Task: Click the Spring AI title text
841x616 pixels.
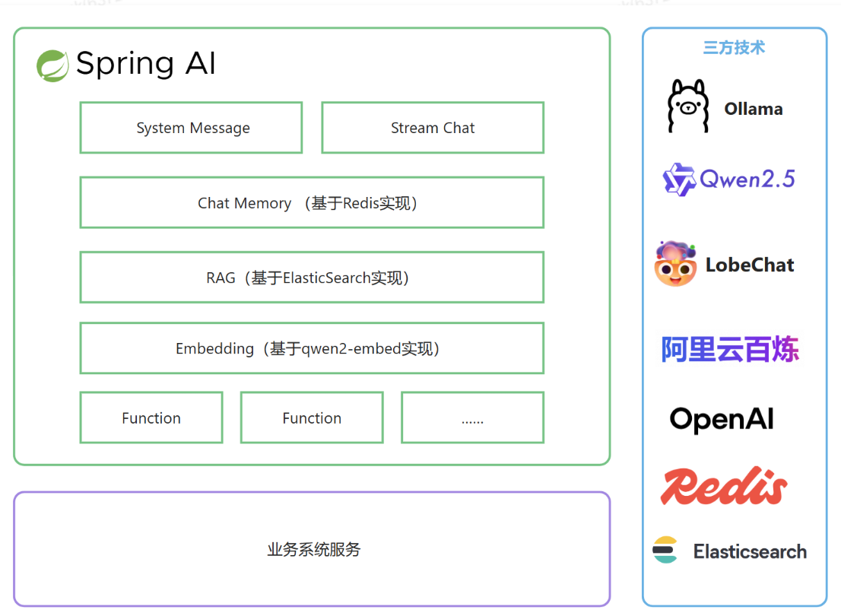Action: pos(146,64)
